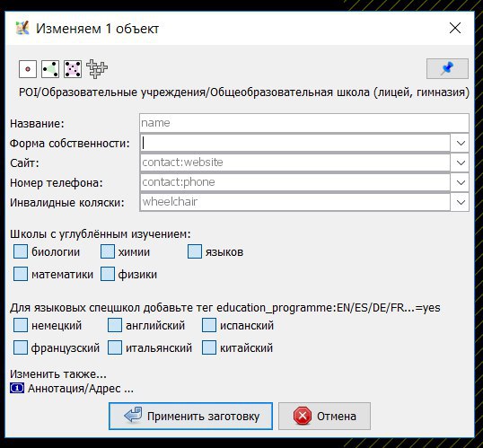Click the multipolygon relation type icon
Screen dimensions: 483x448
[x=97, y=69]
